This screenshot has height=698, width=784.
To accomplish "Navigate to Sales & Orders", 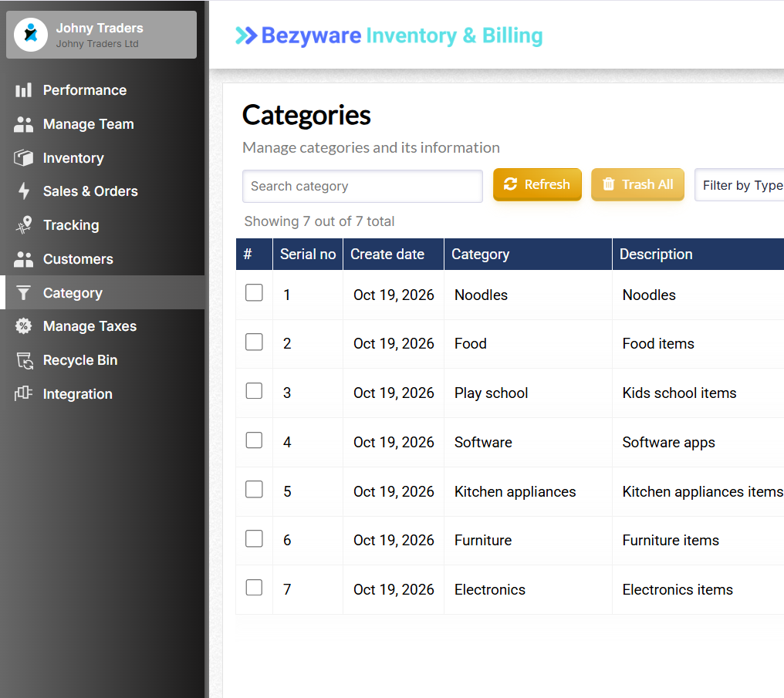I will click(102, 191).
